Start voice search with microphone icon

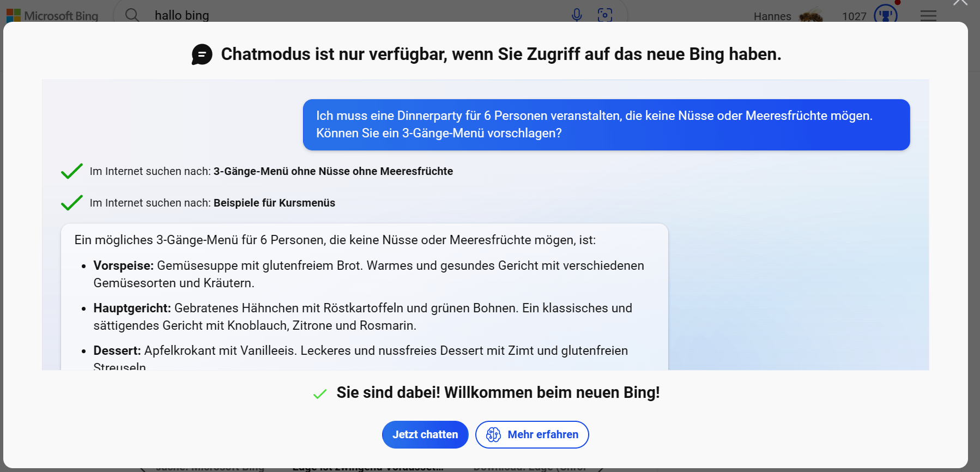coord(577,15)
